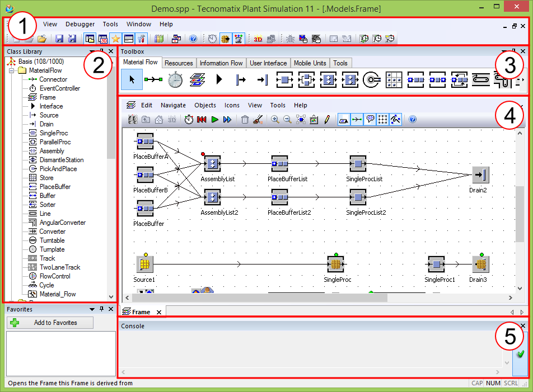533x392 pixels.
Task: Zoom out of the Frame
Action: coord(288,120)
